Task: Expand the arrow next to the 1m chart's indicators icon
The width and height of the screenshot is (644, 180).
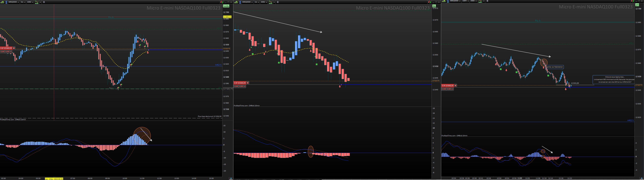Action: (x=274, y=2)
